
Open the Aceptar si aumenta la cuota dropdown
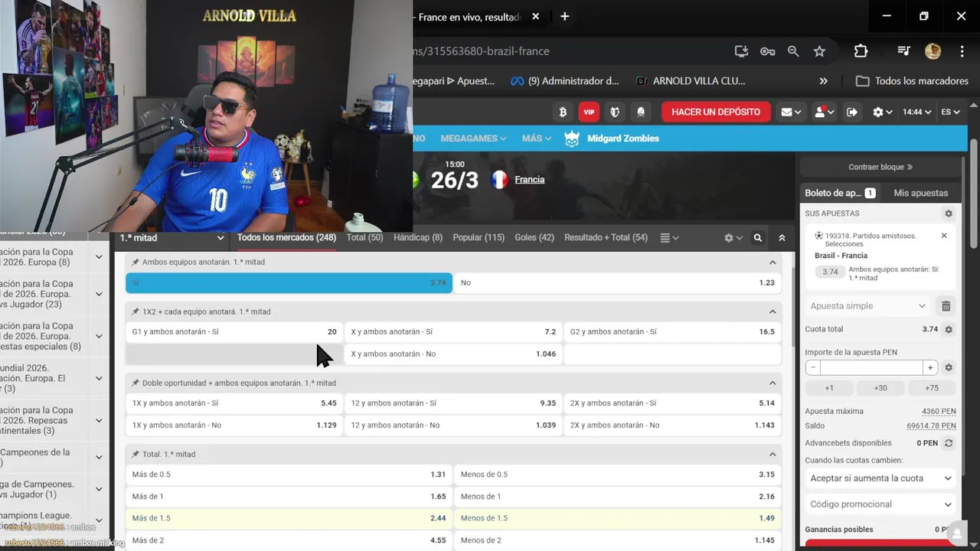880,478
